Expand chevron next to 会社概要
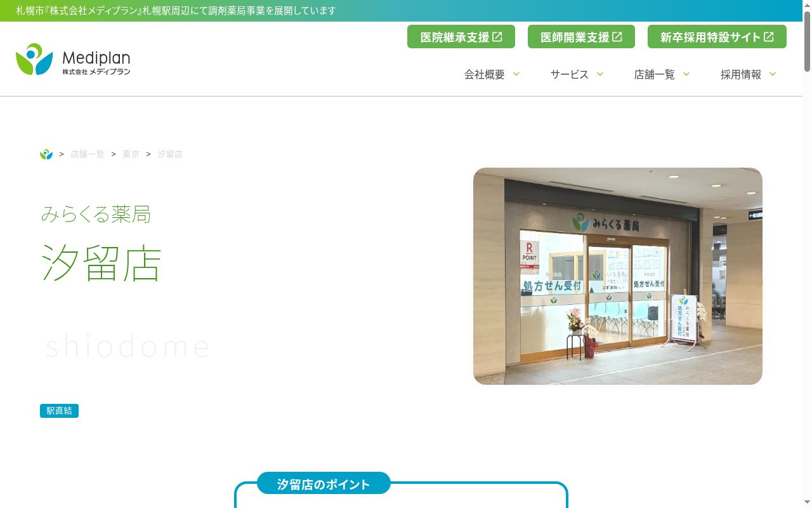Image resolution: width=812 pixels, height=508 pixels. pos(516,74)
